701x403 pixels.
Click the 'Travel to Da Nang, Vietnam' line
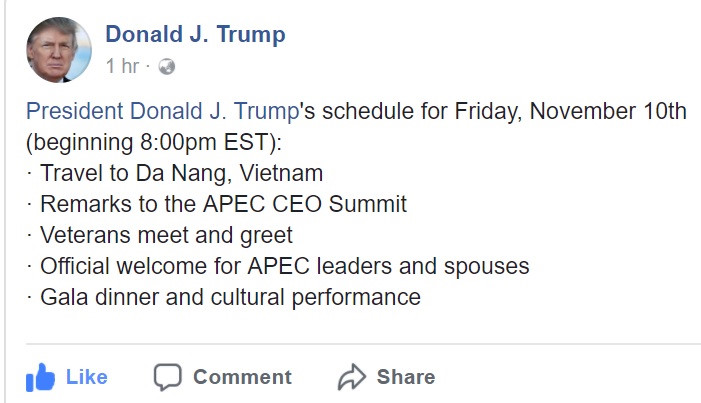pos(181,173)
